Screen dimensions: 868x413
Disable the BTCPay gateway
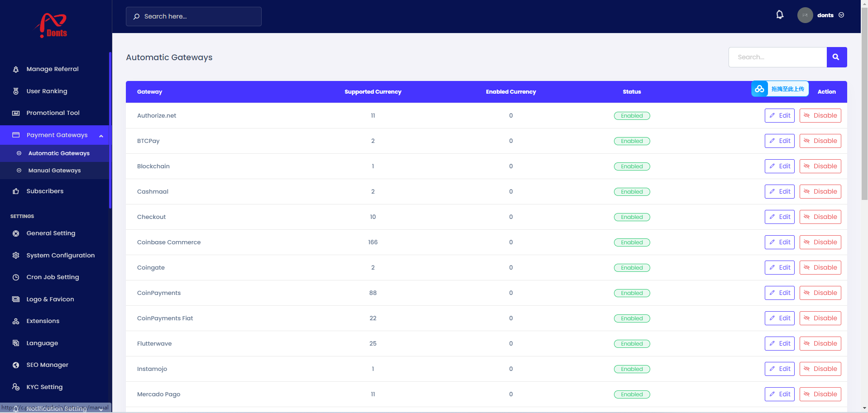(x=820, y=141)
